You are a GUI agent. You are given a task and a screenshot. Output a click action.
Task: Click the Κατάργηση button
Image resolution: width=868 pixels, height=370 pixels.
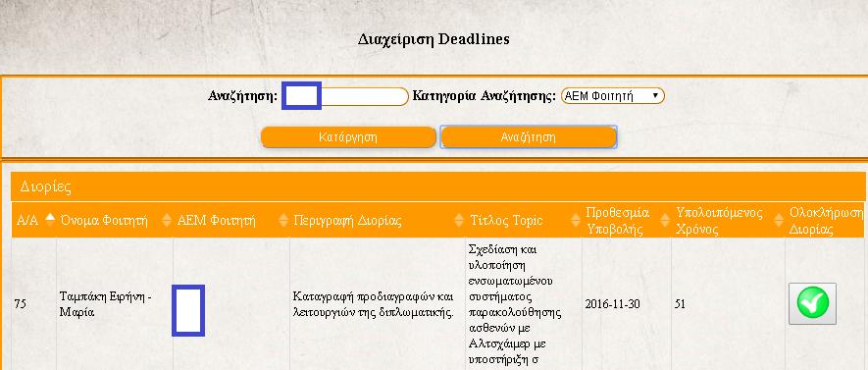348,136
